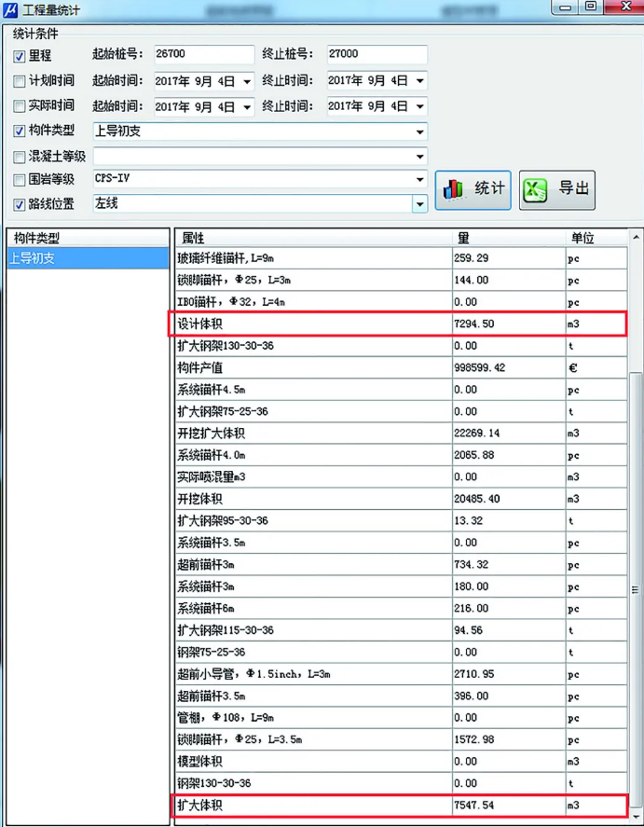Toggle the 构件类型 checkbox
Screen dimensions: 644x827
pos(19,131)
